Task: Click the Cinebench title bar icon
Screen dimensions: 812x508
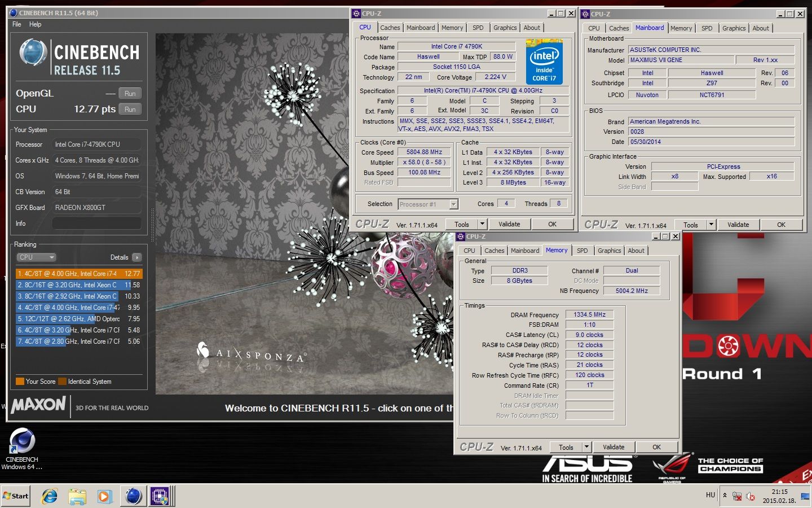Action: click(14, 12)
